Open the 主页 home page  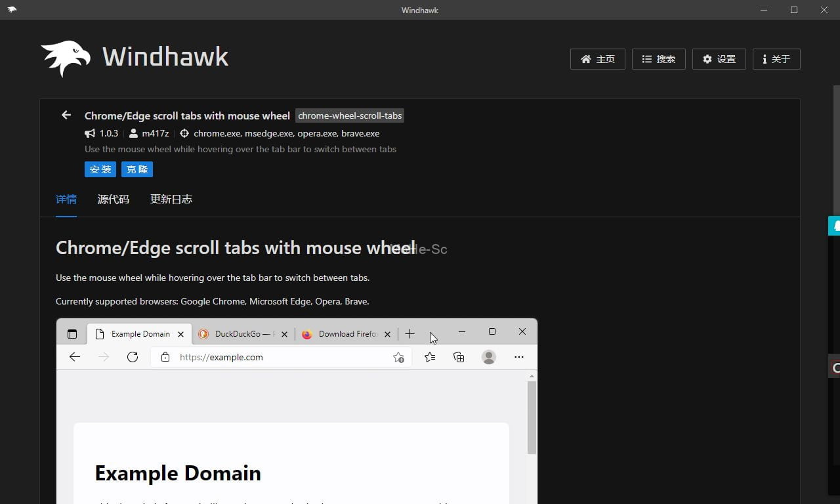pos(597,59)
